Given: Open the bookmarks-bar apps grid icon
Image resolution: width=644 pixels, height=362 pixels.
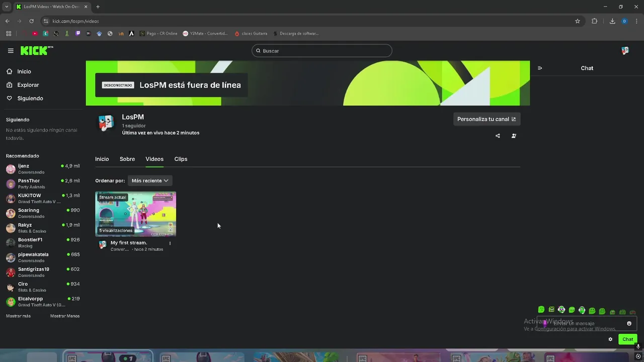Looking at the screenshot, I should (x=9, y=34).
